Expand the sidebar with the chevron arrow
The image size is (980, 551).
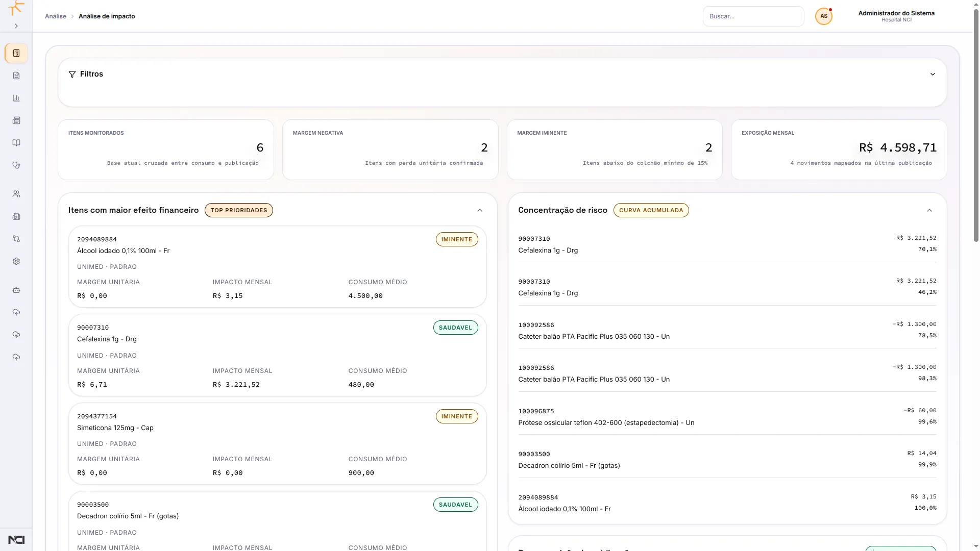click(16, 26)
